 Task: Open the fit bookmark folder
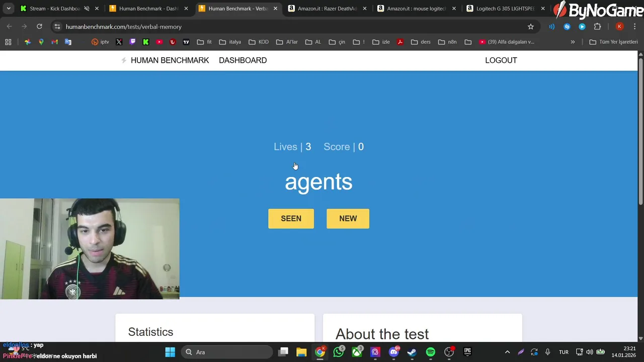click(204, 42)
